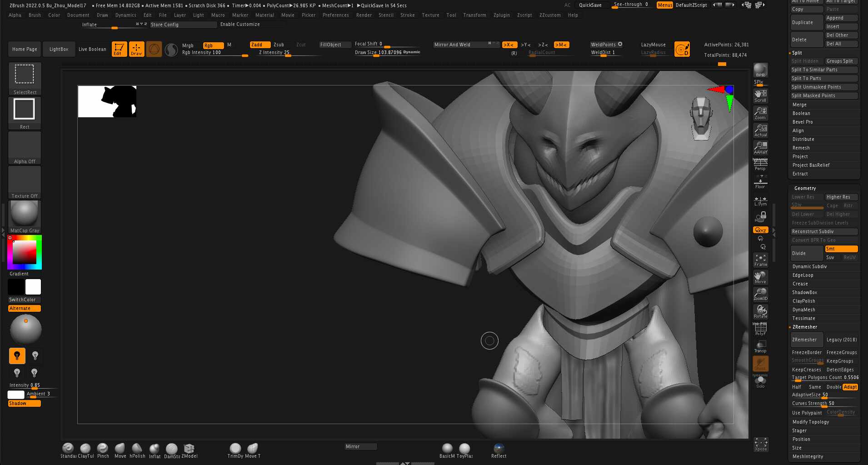Viewport: 868px width, 465px height.
Task: Click the Scroll hand icon
Action: pyautogui.click(x=760, y=96)
